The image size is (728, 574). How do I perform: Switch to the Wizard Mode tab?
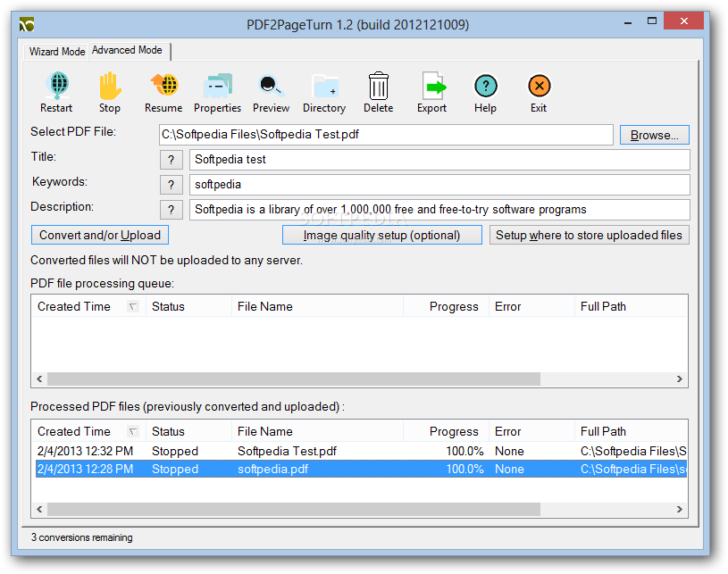click(x=56, y=52)
